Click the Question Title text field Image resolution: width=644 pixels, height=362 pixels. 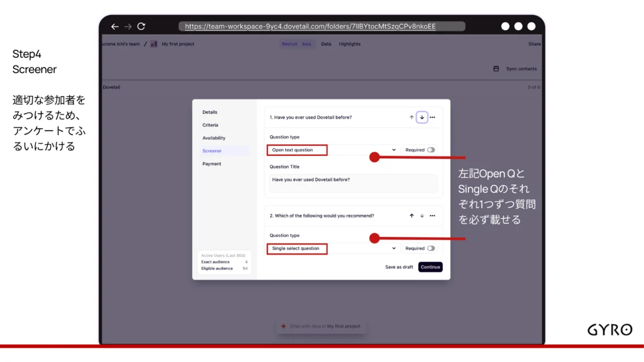[353, 183]
